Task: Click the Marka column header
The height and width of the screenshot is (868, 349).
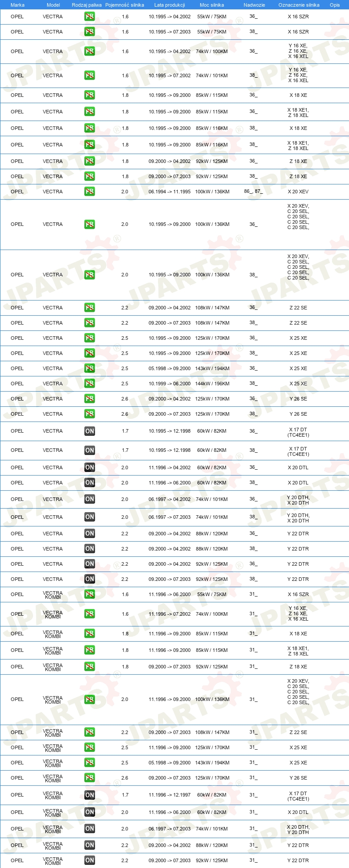Action: [x=17, y=5]
